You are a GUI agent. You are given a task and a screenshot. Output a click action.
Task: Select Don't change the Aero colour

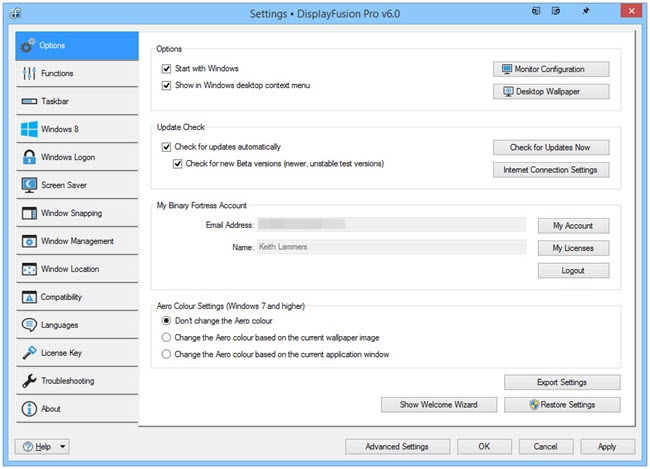(166, 321)
